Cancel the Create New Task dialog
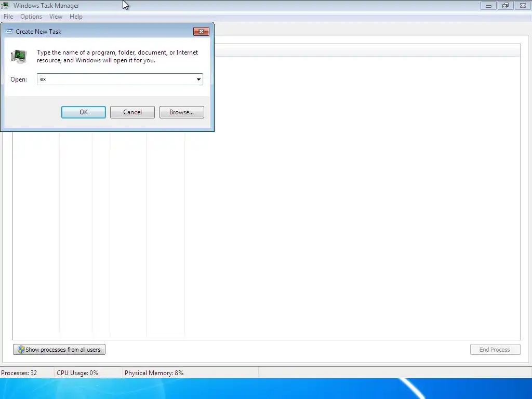The width and height of the screenshot is (532, 399). pyautogui.click(x=132, y=112)
